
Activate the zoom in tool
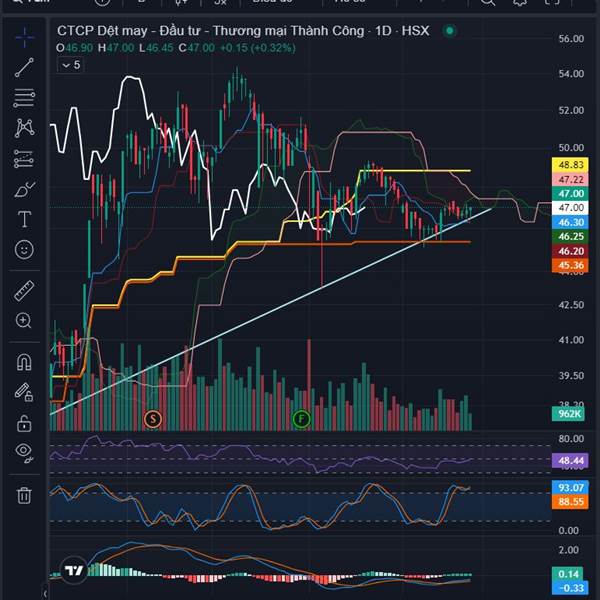pos(24,321)
